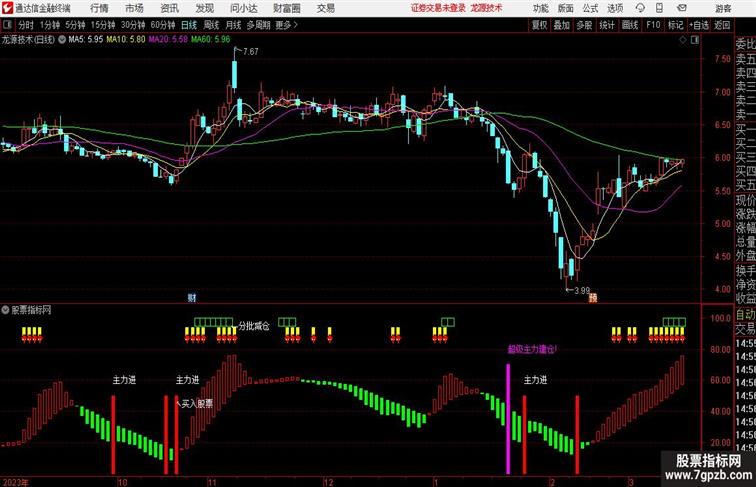Click the 超级主力建仓 magenta label
The width and height of the screenshot is (756, 487).
pyautogui.click(x=532, y=349)
